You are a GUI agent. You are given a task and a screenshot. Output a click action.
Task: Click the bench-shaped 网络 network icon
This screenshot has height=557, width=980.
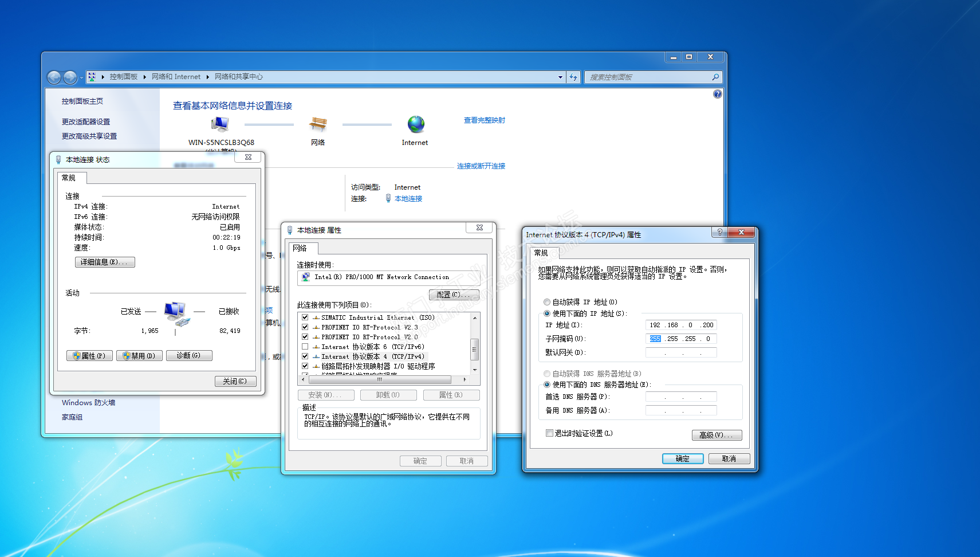pyautogui.click(x=318, y=124)
